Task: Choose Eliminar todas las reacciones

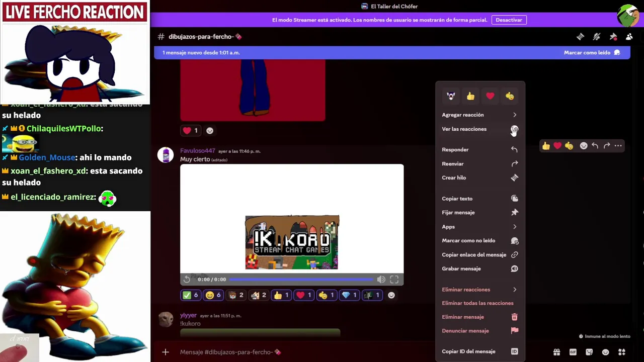Action: click(x=480, y=303)
